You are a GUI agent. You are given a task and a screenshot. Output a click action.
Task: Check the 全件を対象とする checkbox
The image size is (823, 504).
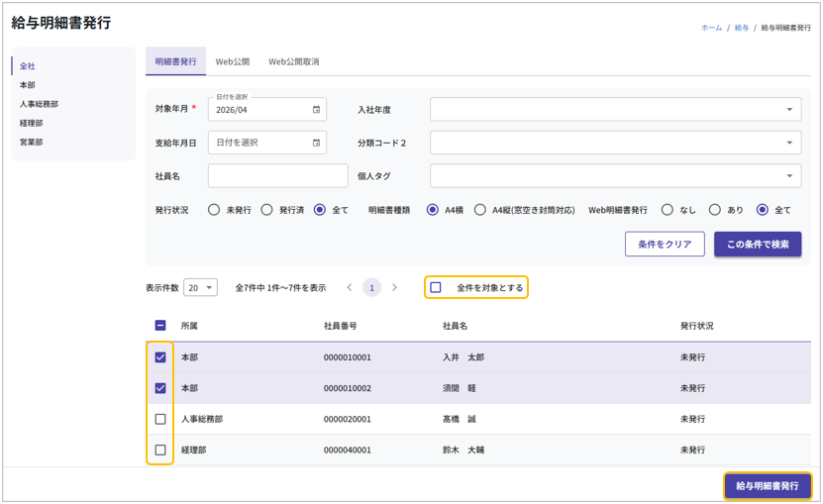(436, 288)
